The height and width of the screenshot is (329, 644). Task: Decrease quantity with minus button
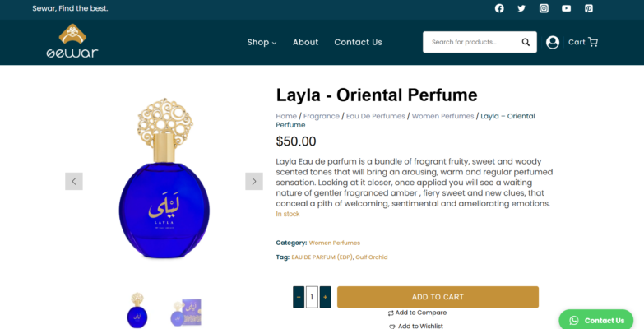299,297
